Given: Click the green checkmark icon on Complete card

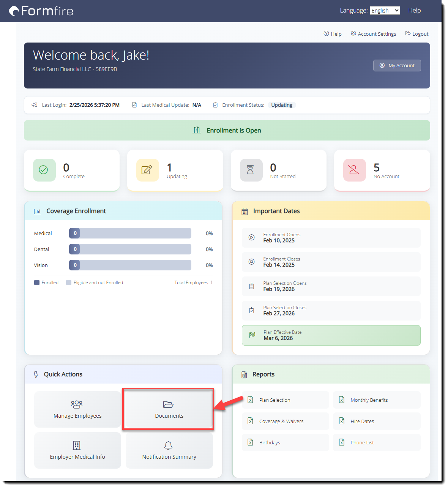Looking at the screenshot, I should (x=44, y=170).
